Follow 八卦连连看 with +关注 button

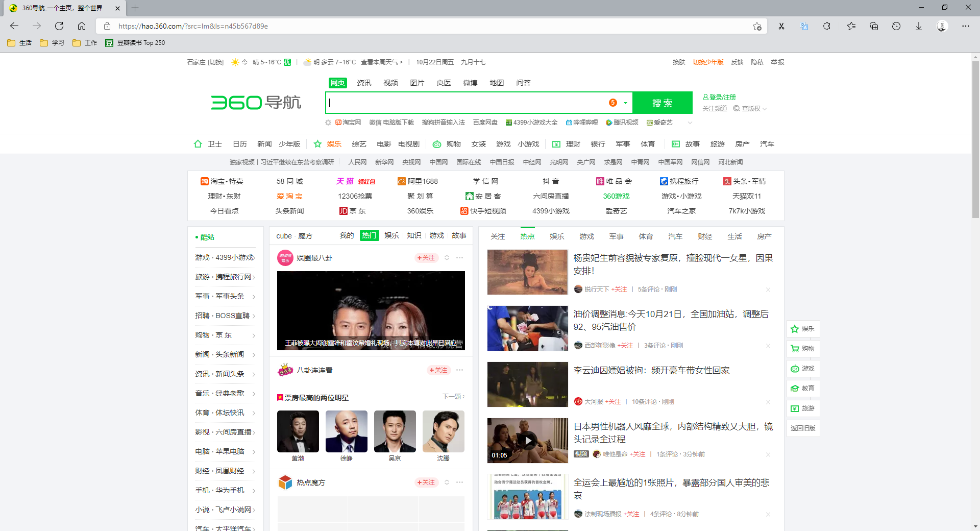(x=438, y=370)
